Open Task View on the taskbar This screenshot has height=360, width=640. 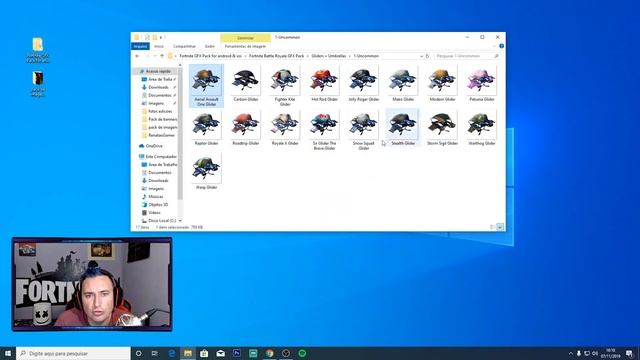(155, 353)
